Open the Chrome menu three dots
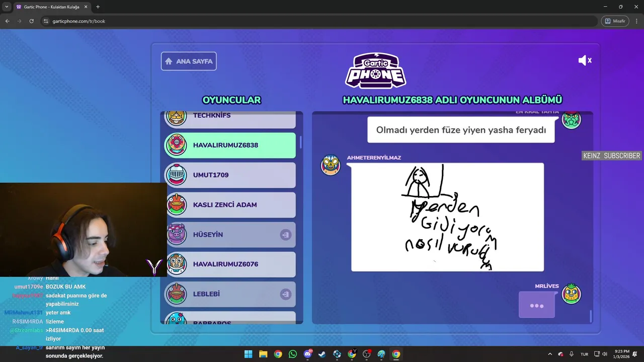 tap(636, 21)
